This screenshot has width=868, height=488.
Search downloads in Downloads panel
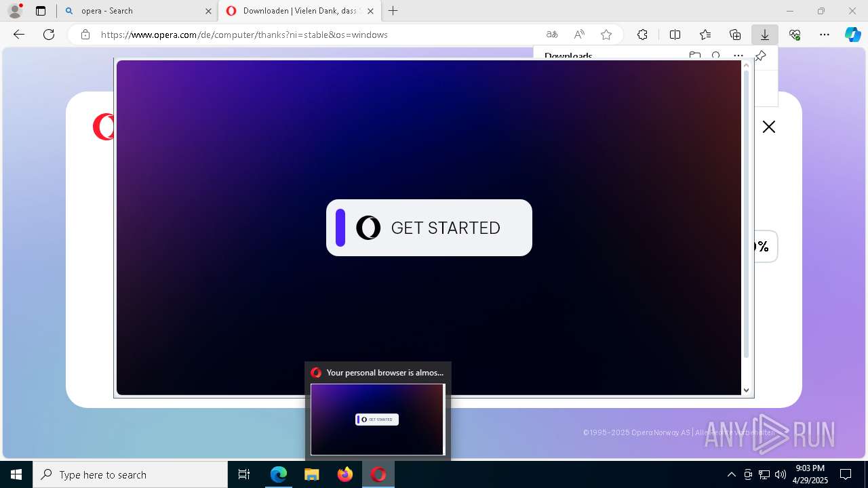coord(716,56)
